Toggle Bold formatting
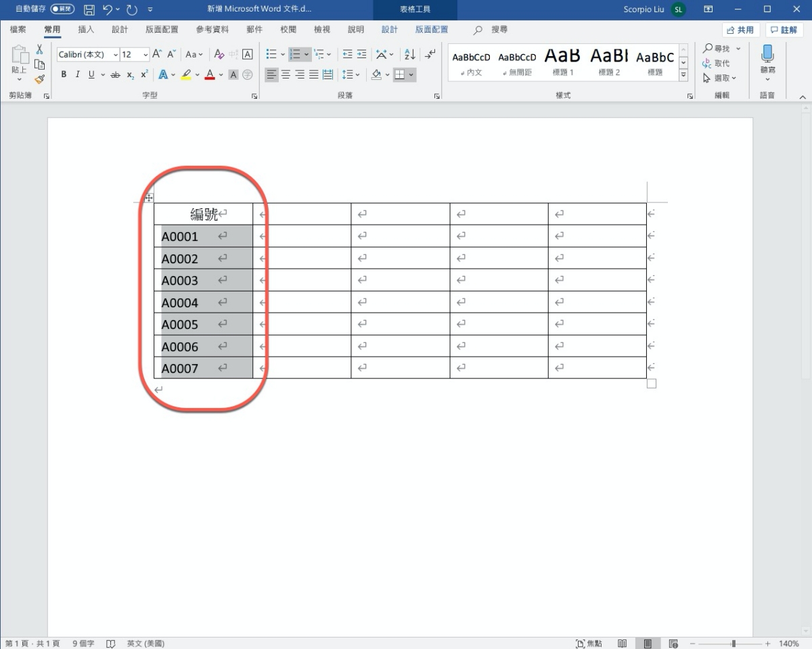Image resolution: width=812 pixels, height=649 pixels. point(64,74)
